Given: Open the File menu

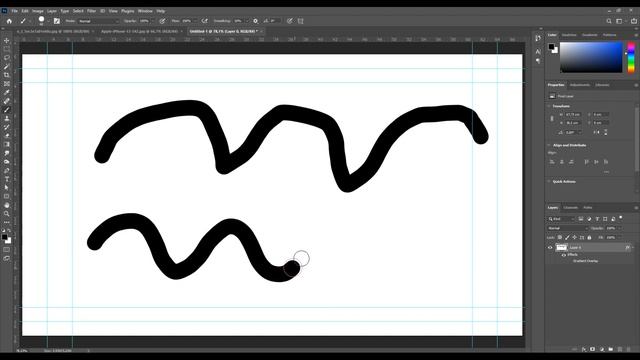Looking at the screenshot, I should [x=14, y=11].
